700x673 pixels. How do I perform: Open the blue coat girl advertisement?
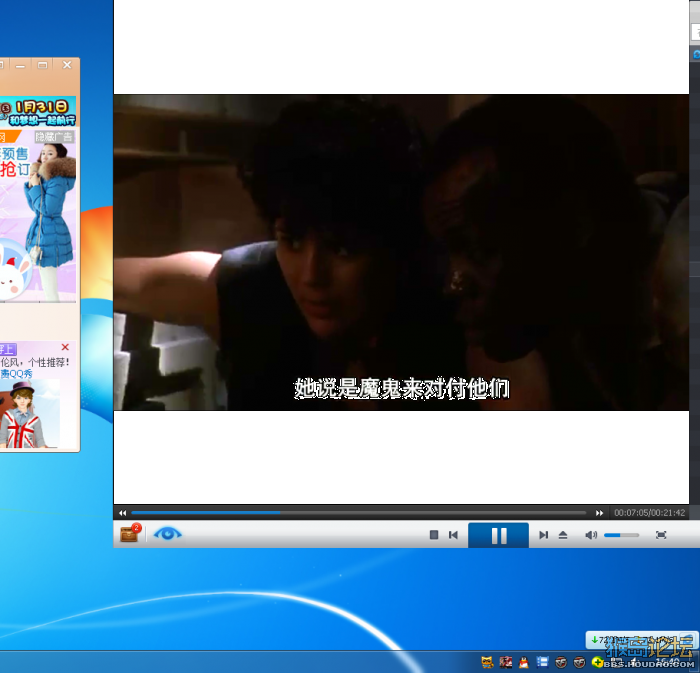pyautogui.click(x=38, y=216)
